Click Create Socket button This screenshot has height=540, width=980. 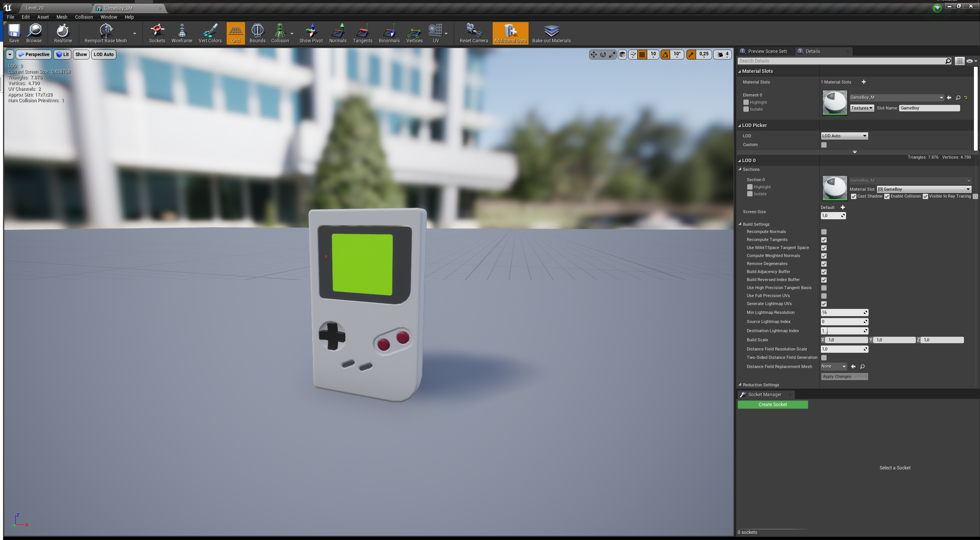pyautogui.click(x=773, y=405)
